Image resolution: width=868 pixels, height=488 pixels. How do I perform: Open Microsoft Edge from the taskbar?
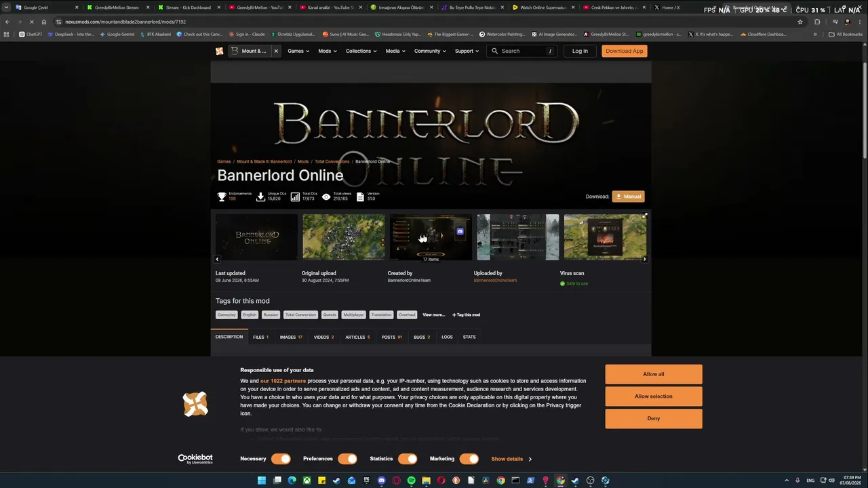pyautogui.click(x=292, y=481)
